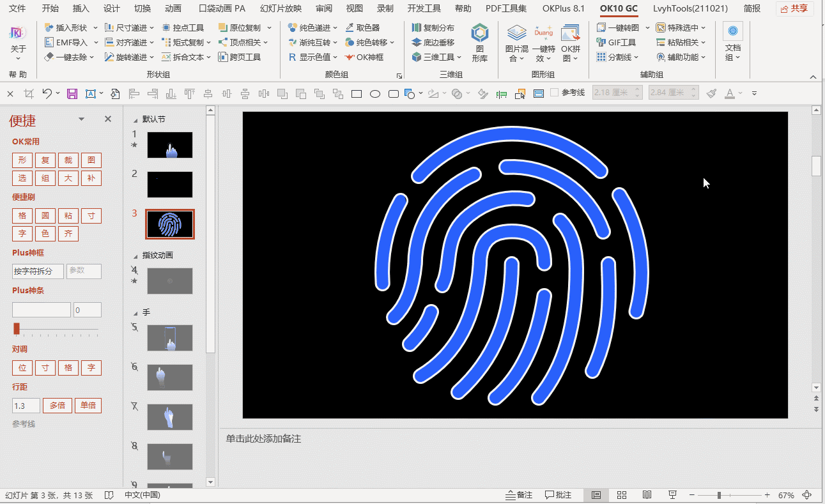825x504 pixels.
Task: Click the rectangle shape icon
Action: pos(357,94)
